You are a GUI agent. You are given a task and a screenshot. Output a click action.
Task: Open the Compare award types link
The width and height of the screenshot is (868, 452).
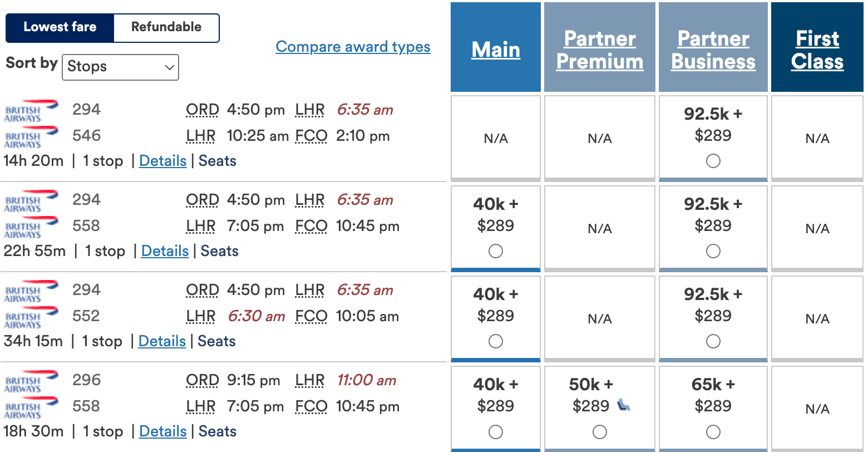(x=353, y=47)
